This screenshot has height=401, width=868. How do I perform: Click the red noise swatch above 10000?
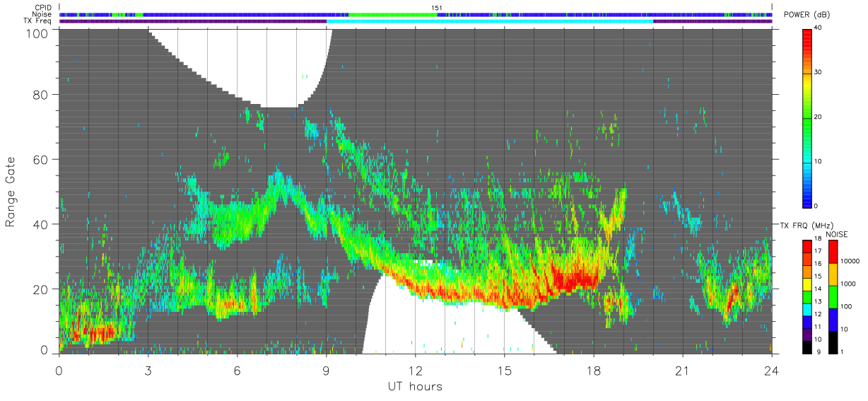833,251
